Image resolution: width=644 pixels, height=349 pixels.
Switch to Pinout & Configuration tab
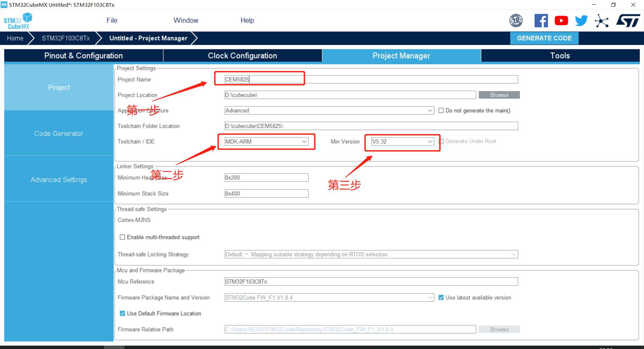click(84, 56)
